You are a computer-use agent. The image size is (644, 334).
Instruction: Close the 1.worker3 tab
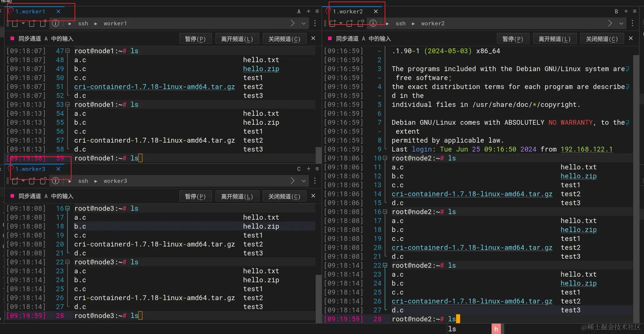point(59,169)
